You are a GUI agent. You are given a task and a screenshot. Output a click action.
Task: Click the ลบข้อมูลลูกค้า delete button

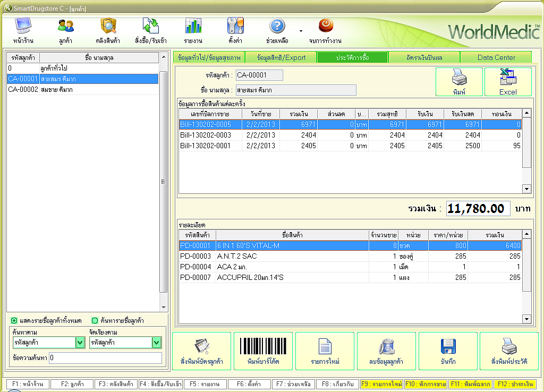pos(386,351)
